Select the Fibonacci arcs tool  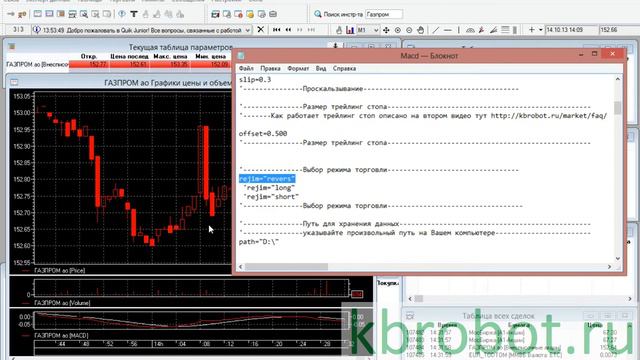click(470, 30)
